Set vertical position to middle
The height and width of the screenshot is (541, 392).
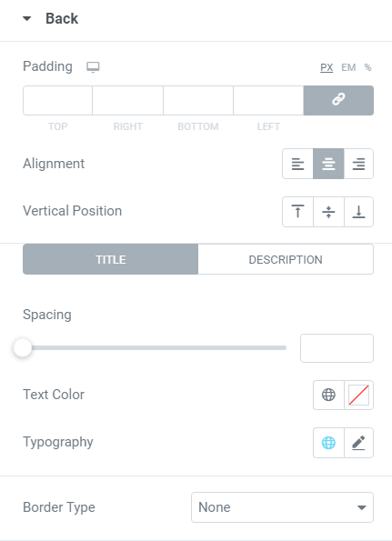point(328,212)
